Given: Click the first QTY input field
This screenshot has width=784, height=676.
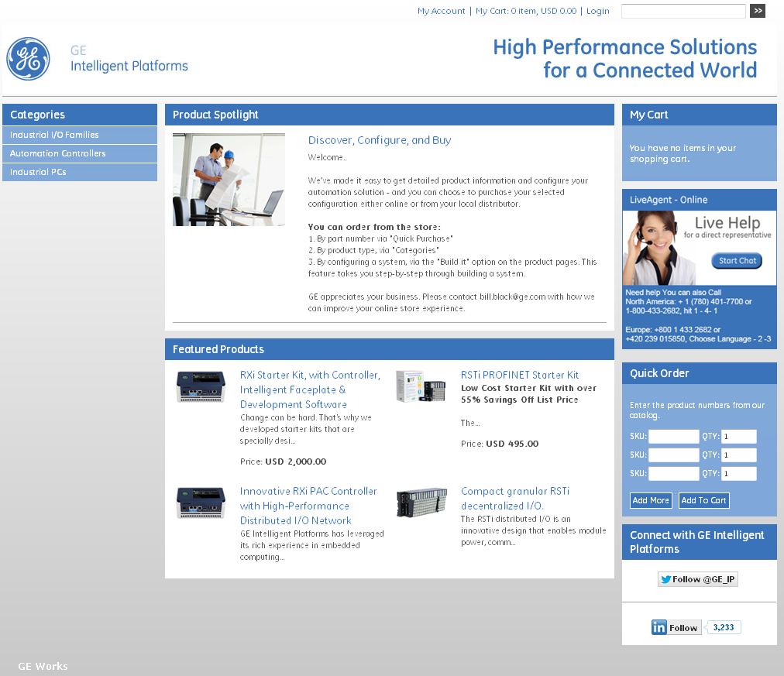Looking at the screenshot, I should pos(738,436).
